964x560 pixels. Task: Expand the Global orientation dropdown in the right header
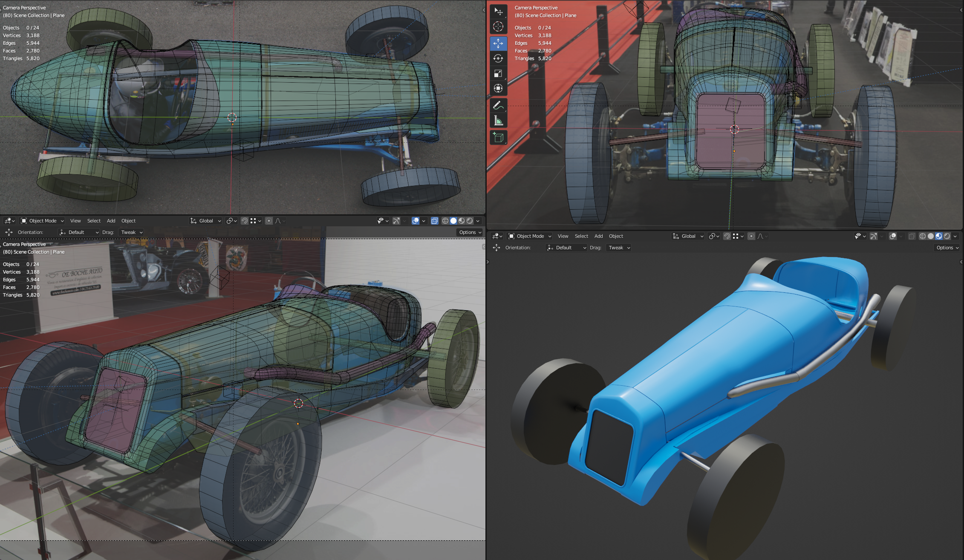tap(688, 236)
